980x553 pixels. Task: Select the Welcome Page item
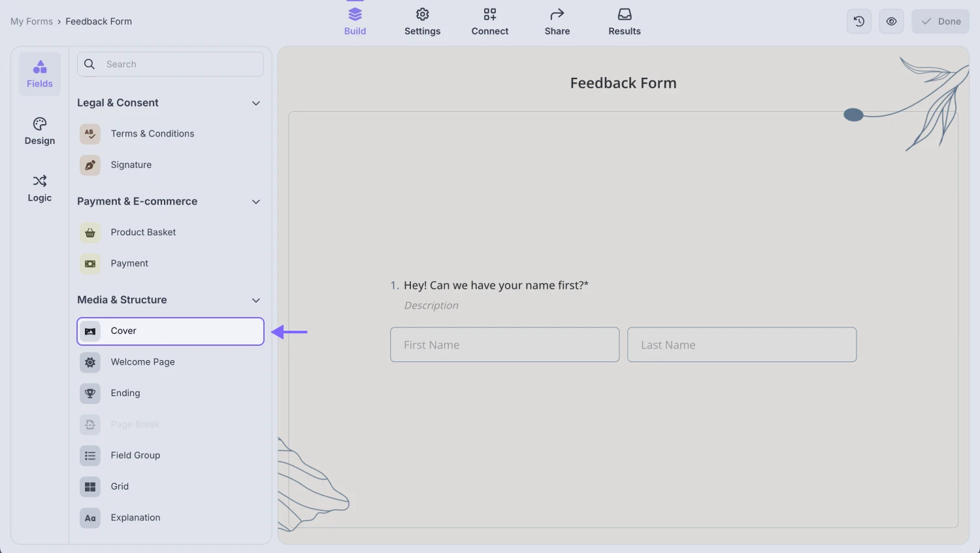click(x=142, y=361)
